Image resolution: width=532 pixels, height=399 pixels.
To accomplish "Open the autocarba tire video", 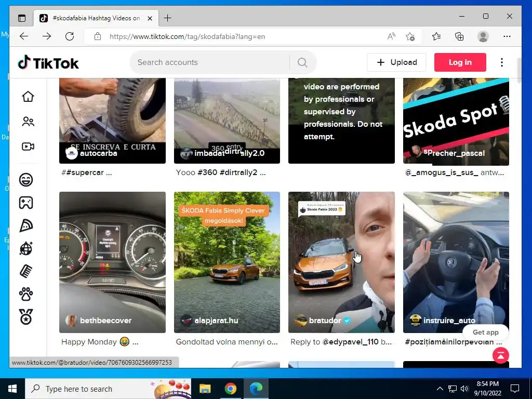I will tap(112, 121).
